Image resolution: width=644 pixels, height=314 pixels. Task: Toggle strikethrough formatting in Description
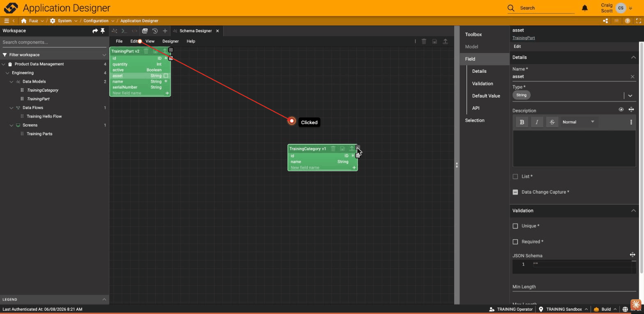[x=552, y=122]
